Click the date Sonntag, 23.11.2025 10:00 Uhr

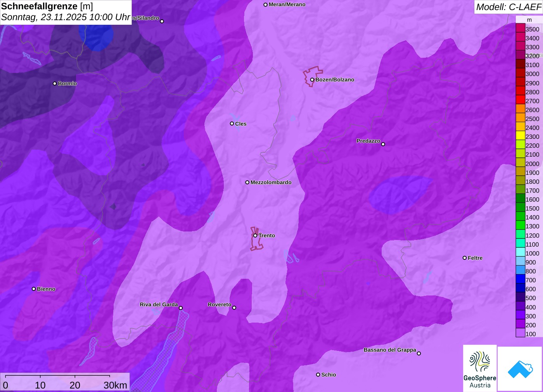click(66, 17)
